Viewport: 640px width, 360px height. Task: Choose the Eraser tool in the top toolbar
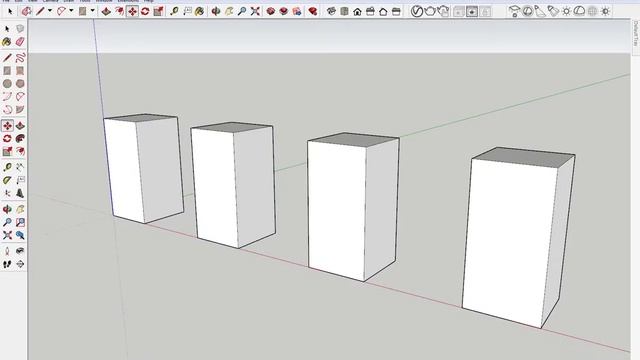click(x=27, y=11)
